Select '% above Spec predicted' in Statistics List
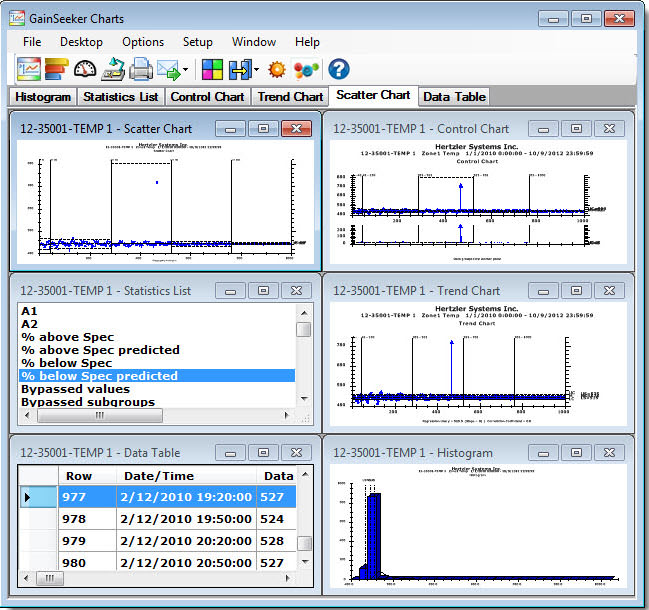Screen dimensions: 649x610 tap(100, 350)
